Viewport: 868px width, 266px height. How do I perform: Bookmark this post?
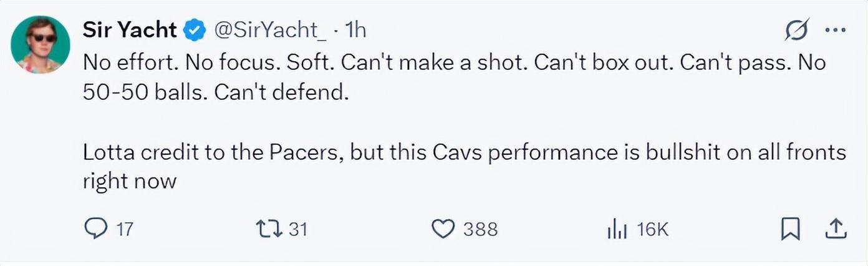tap(790, 230)
